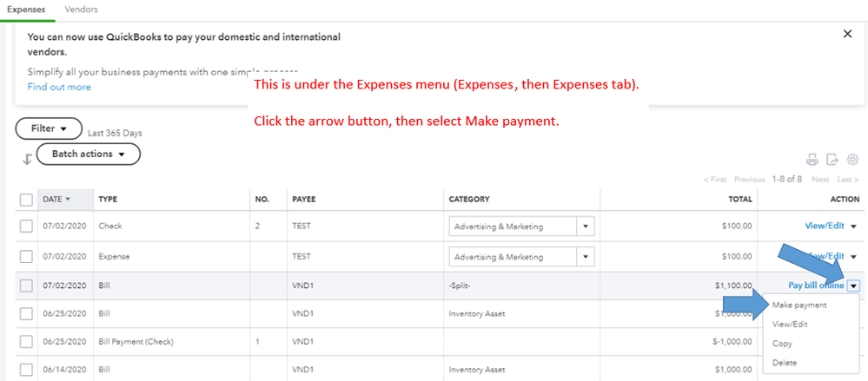Go to the Next page link
This screenshot has height=381, width=868.
[x=820, y=179]
